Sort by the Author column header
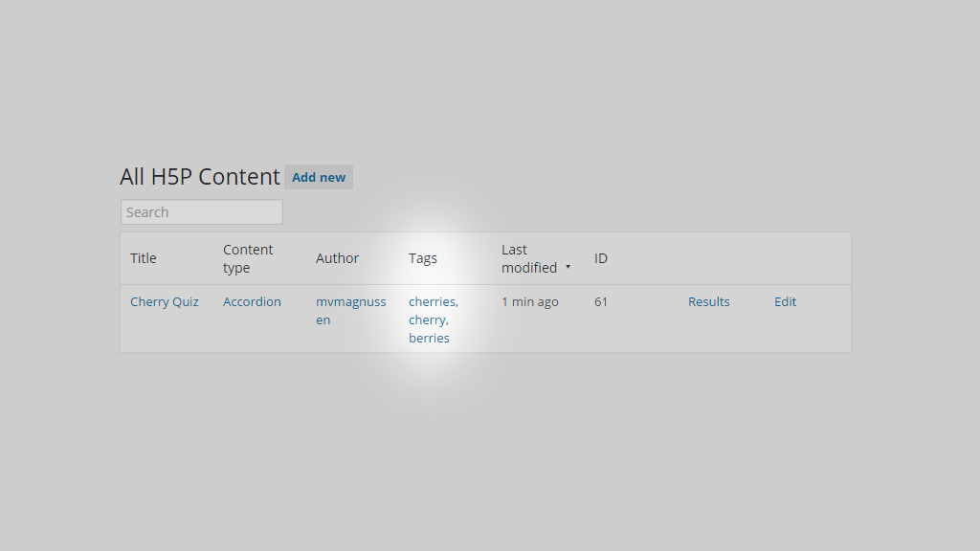This screenshot has width=980, height=551. [338, 258]
